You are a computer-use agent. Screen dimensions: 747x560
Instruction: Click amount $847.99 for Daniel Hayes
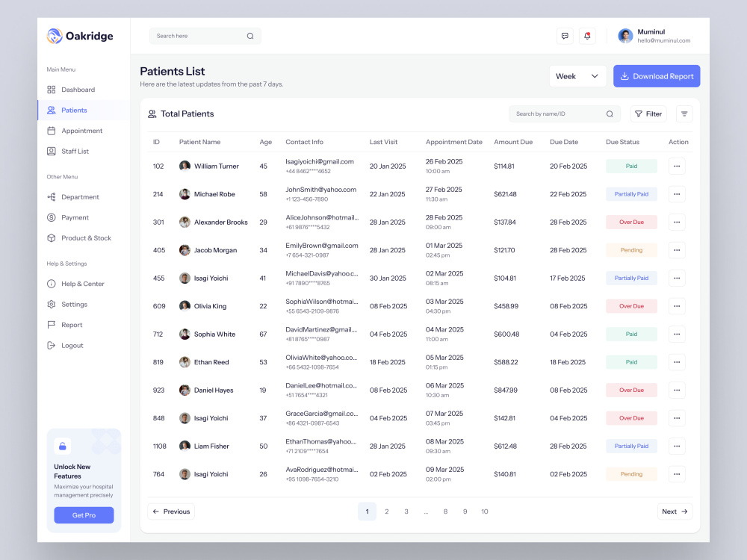click(x=506, y=390)
